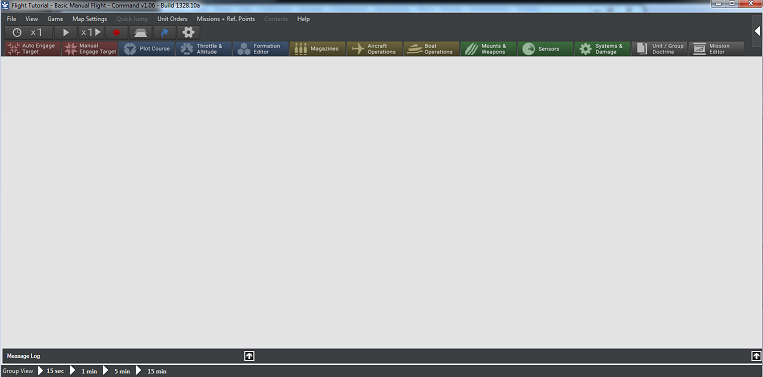Open the Unit Orders menu

pyautogui.click(x=172, y=19)
